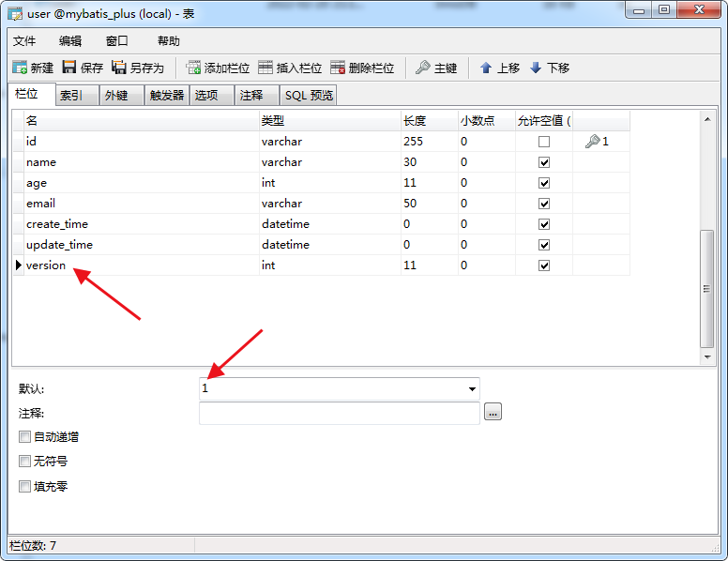
Task: Switch to the 触发器 (Triggers) tab
Action: 167,95
